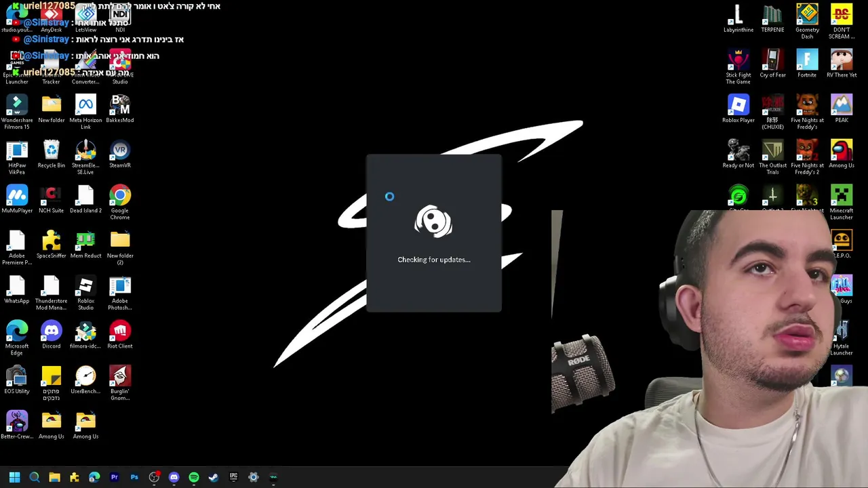The height and width of the screenshot is (488, 868).
Task: Launch Roblox Player desktop shortcut
Action: point(738,108)
